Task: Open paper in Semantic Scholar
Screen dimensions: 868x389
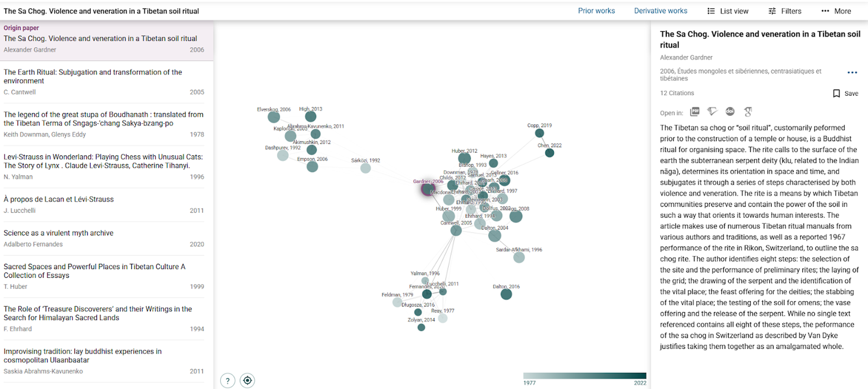Action: (712, 112)
